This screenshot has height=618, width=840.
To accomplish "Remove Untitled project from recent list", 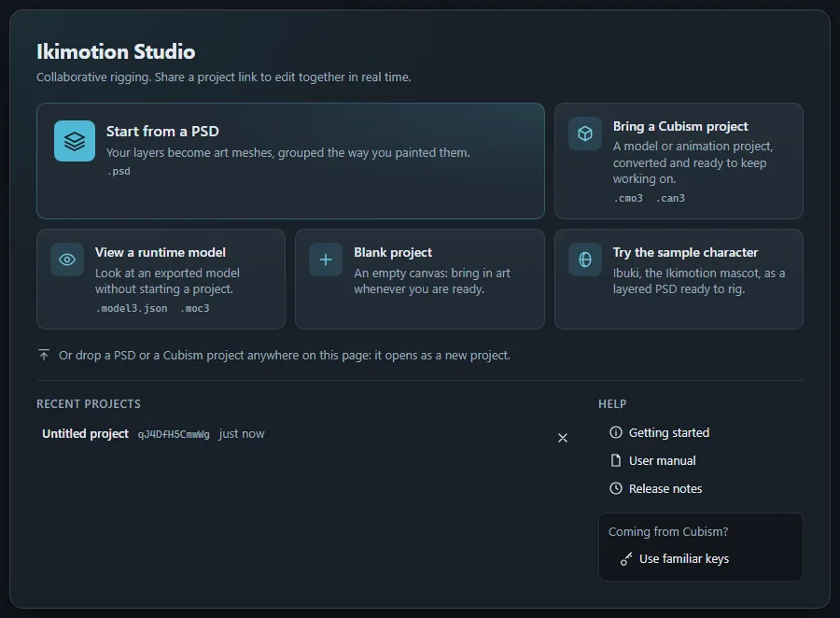I will (x=563, y=438).
